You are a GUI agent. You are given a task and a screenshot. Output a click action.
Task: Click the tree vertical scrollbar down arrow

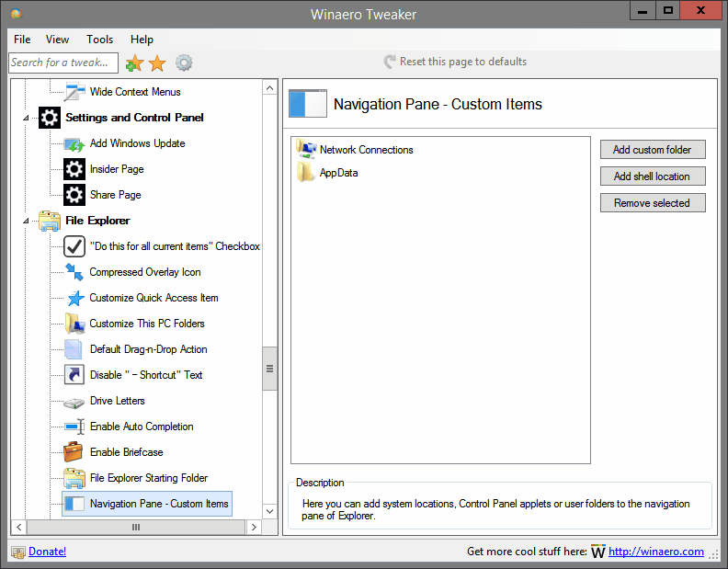tap(269, 511)
